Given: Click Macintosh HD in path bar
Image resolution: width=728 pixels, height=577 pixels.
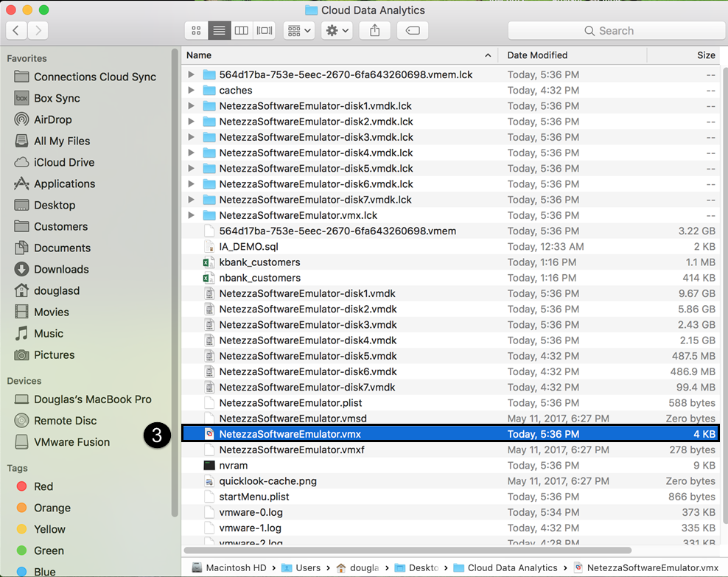Looking at the screenshot, I should click(229, 567).
